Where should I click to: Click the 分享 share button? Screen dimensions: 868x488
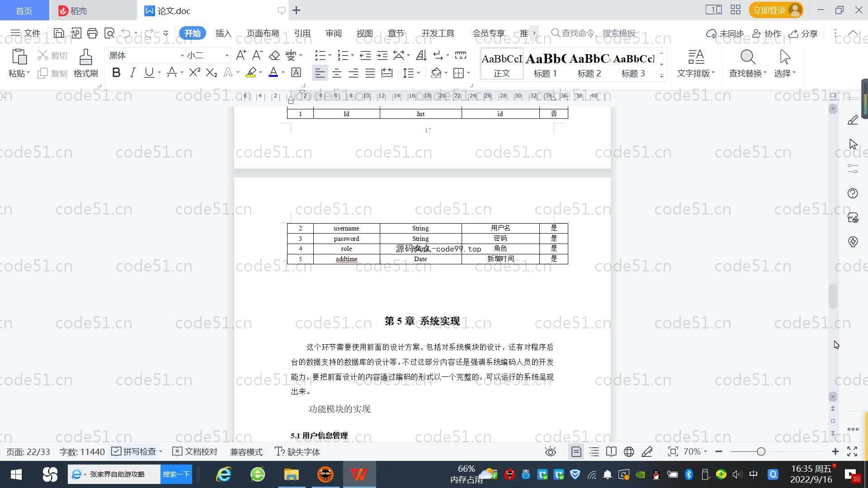pyautogui.click(x=804, y=33)
